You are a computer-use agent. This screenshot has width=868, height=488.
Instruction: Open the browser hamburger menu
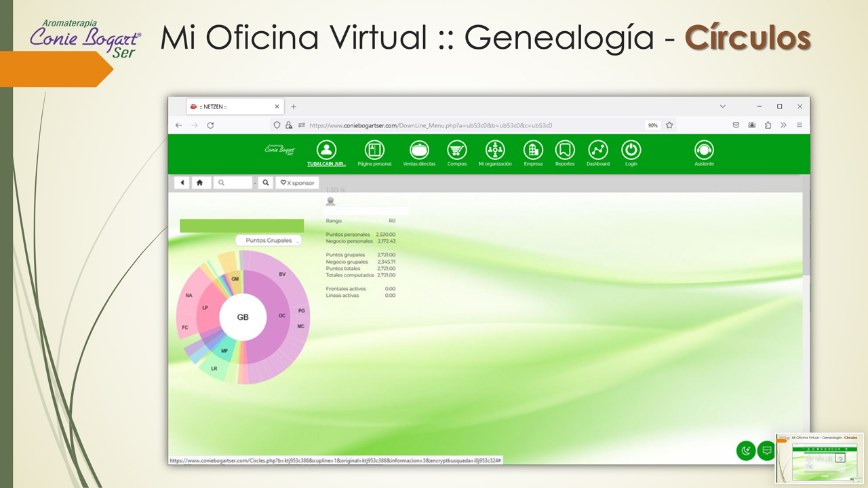click(x=800, y=125)
